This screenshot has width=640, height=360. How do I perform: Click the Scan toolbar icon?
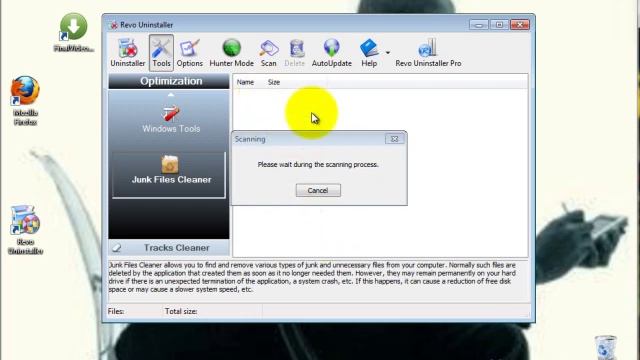click(269, 53)
